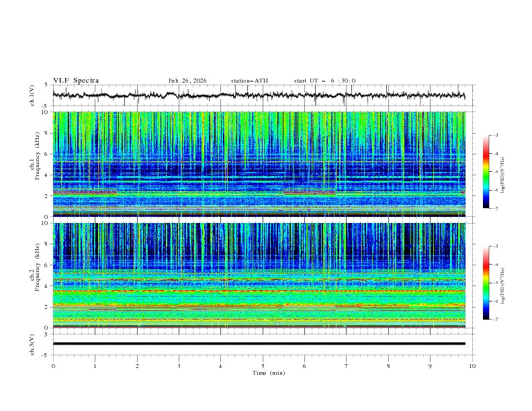Click the ch.1 spectrogram color scale bar
The width and height of the screenshot is (532, 411).
pos(486,172)
